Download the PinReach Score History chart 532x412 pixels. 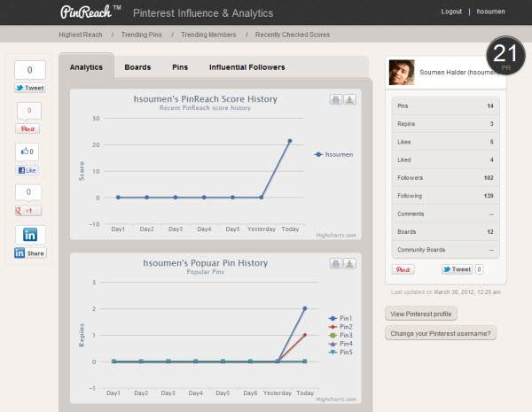350,100
